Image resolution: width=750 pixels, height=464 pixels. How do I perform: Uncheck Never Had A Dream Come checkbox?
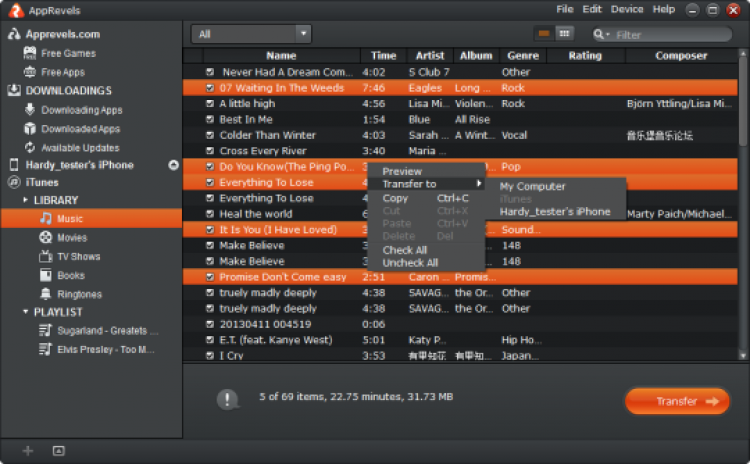click(210, 72)
